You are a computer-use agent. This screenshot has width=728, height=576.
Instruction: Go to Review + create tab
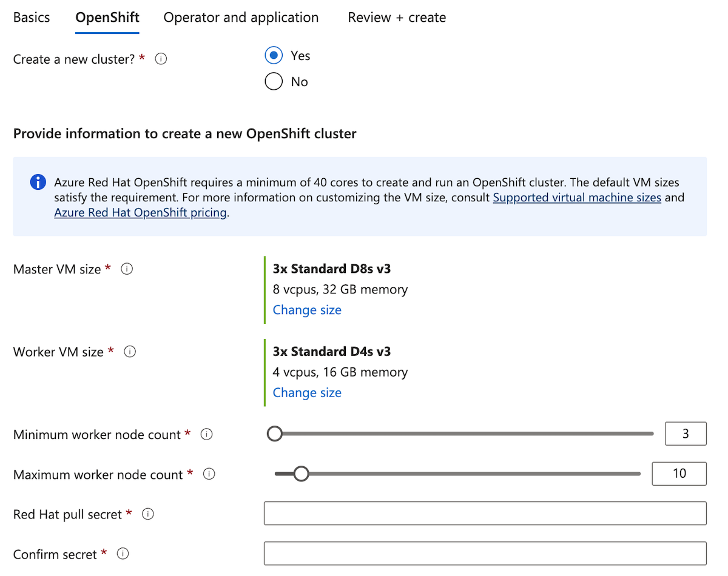(x=397, y=18)
